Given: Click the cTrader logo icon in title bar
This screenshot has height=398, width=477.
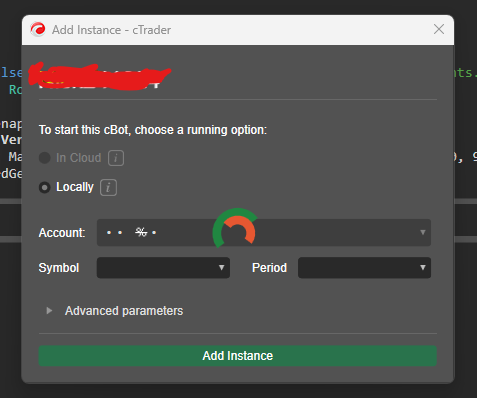Looking at the screenshot, I should 38,30.
